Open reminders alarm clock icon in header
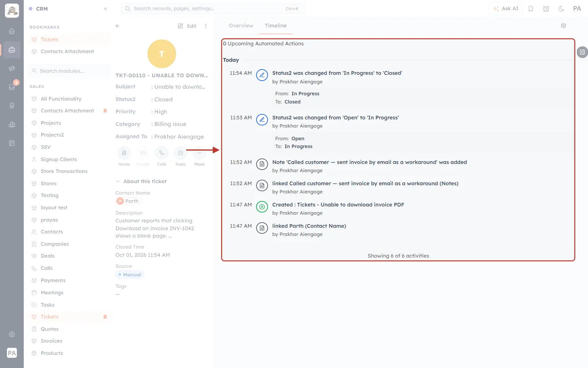 pos(546,9)
